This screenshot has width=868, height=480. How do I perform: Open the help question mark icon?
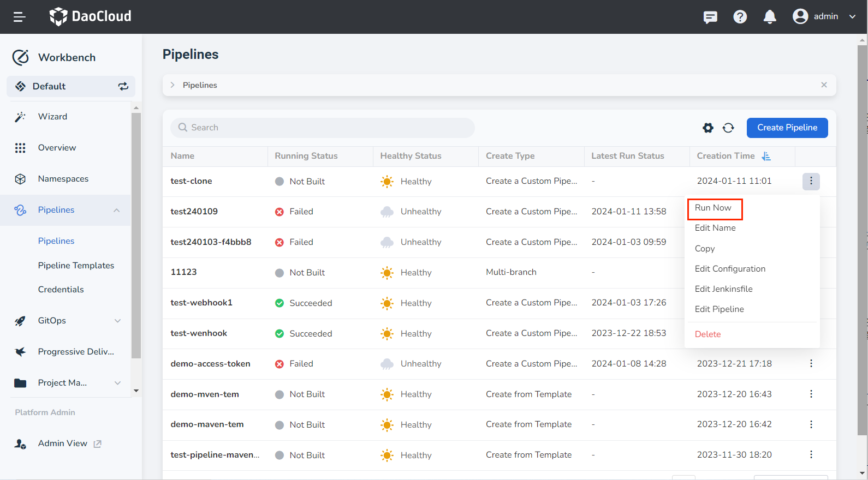pos(740,17)
